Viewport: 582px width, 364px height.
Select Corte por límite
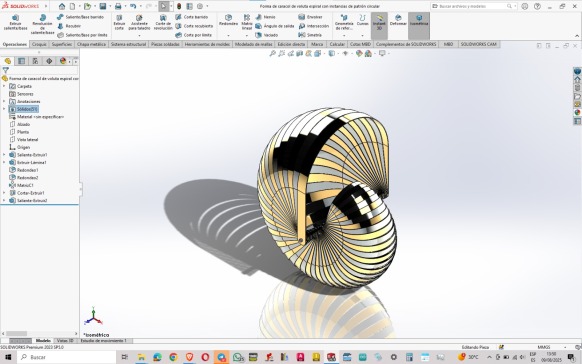pos(193,35)
